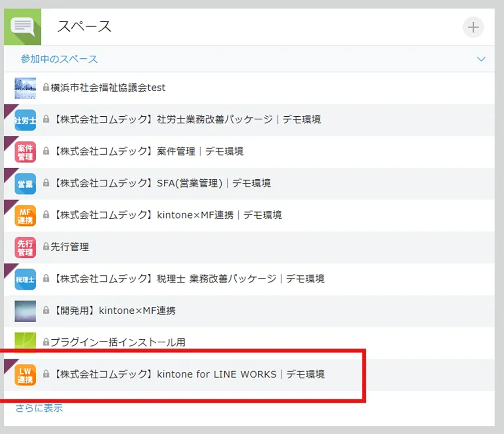Open 税理士 業務改善パッケージ demo space
The width and height of the screenshot is (504, 434).
188,278
